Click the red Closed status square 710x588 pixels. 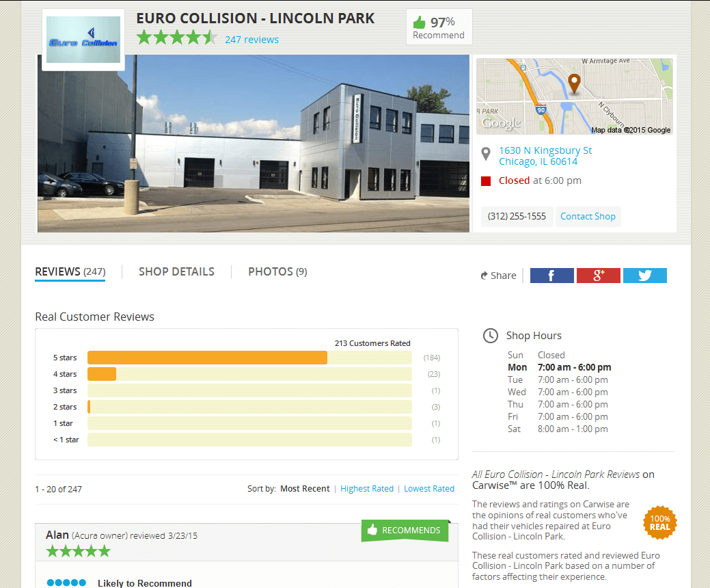point(486,181)
